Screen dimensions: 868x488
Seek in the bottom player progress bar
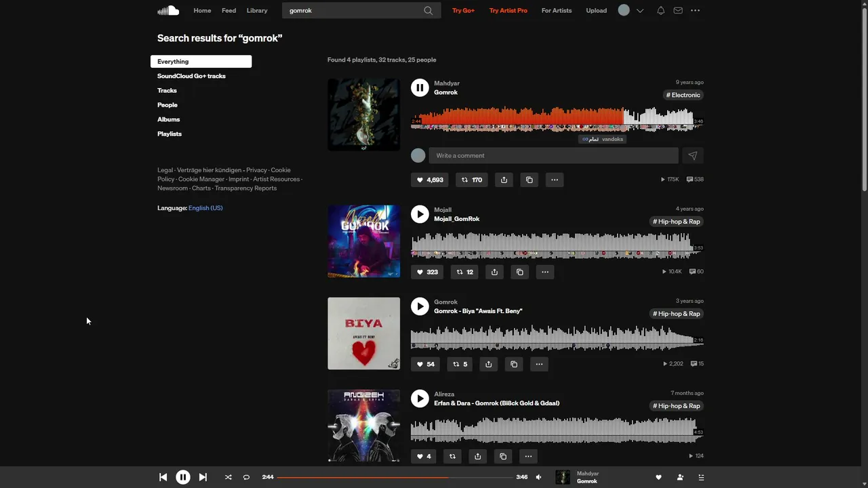pyautogui.click(x=395, y=477)
